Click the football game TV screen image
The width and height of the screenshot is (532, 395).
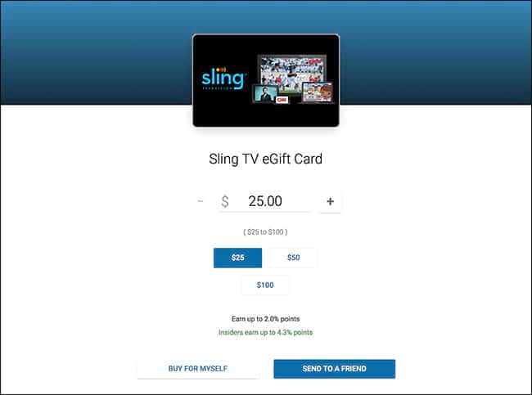click(x=292, y=72)
